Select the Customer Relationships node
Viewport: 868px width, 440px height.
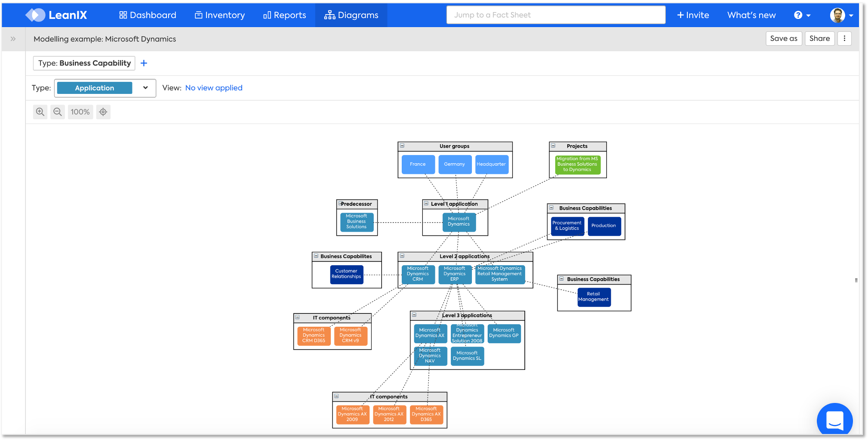[347, 274]
